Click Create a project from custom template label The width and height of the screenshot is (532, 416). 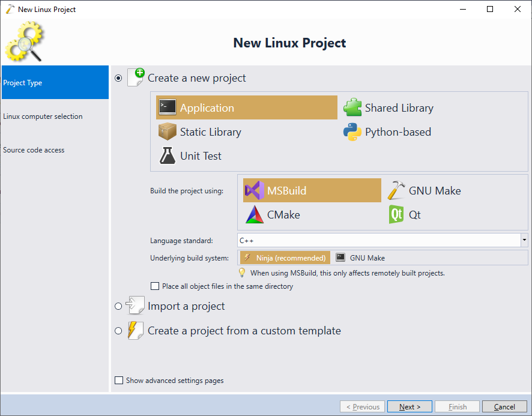[x=244, y=331]
